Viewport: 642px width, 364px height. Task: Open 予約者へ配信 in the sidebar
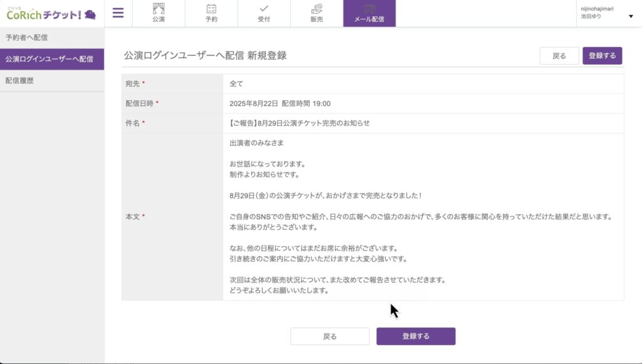[26, 38]
